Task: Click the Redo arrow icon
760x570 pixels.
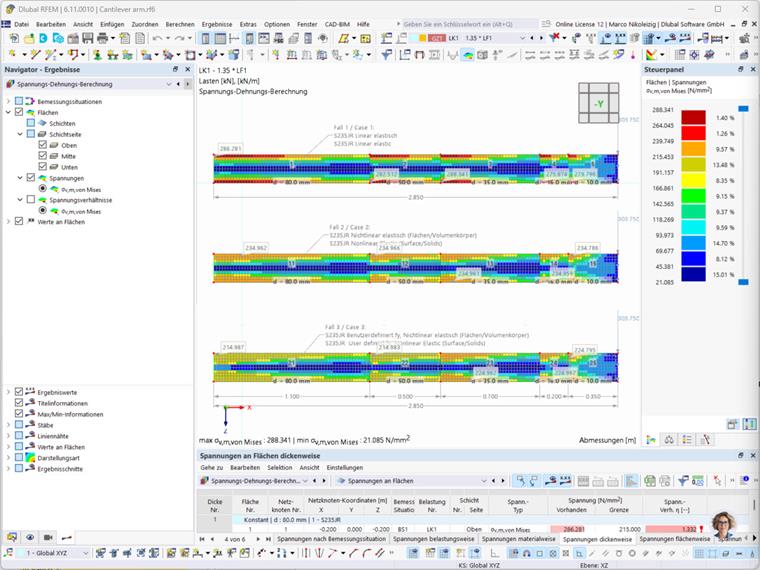Action: click(x=179, y=38)
